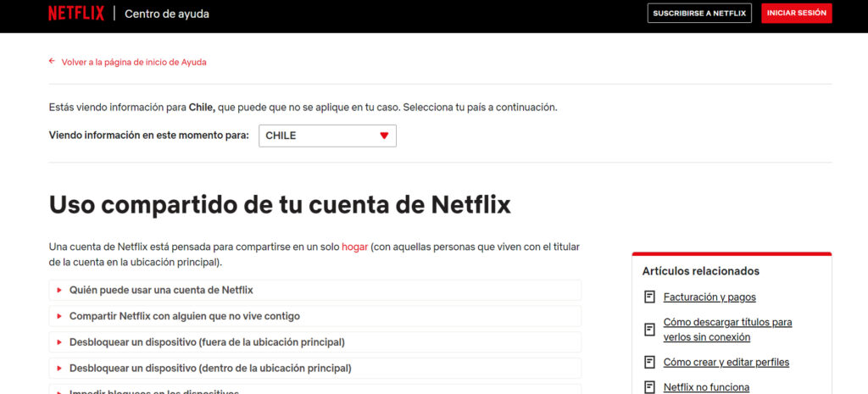This screenshot has width=868, height=394.
Task: Click the document icon beside Facturación y pagos
Action: click(649, 297)
